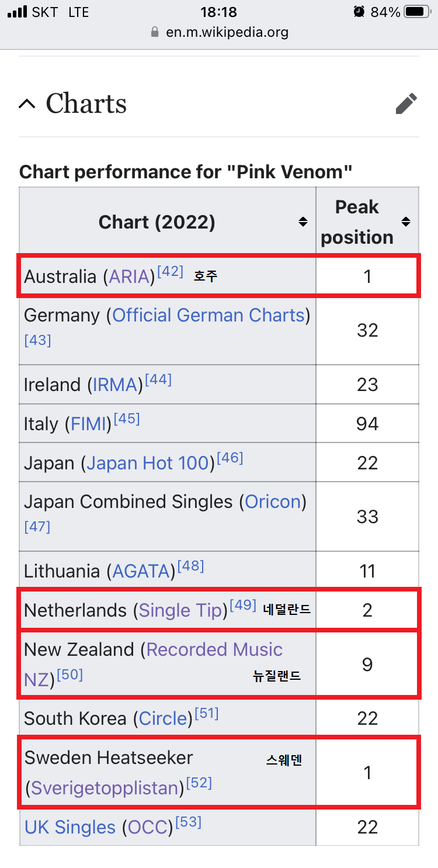Tap the lock icon beside the URL
This screenshot has height=868, width=438.
pos(155,32)
